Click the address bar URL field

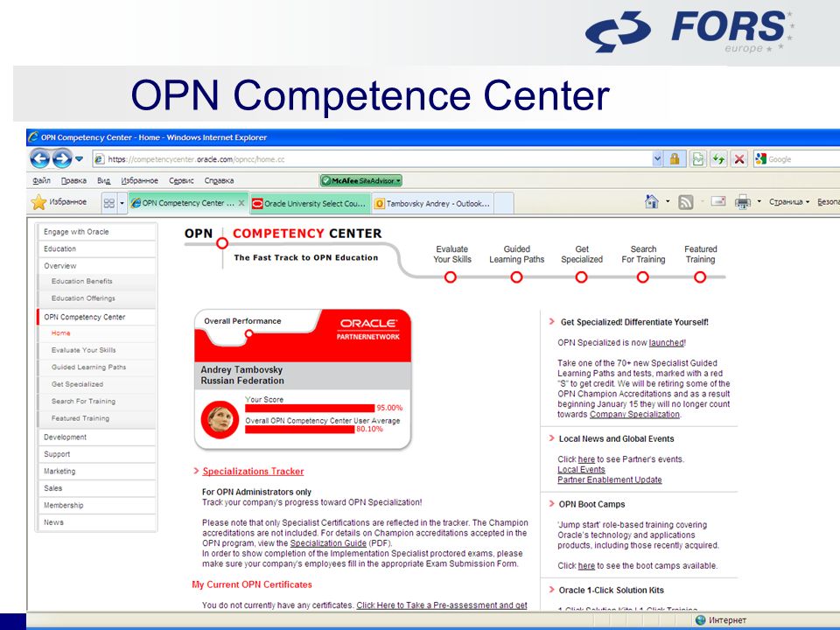[372, 159]
